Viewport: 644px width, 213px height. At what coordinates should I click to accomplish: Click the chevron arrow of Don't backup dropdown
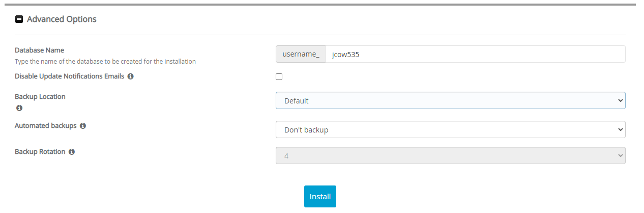click(620, 130)
